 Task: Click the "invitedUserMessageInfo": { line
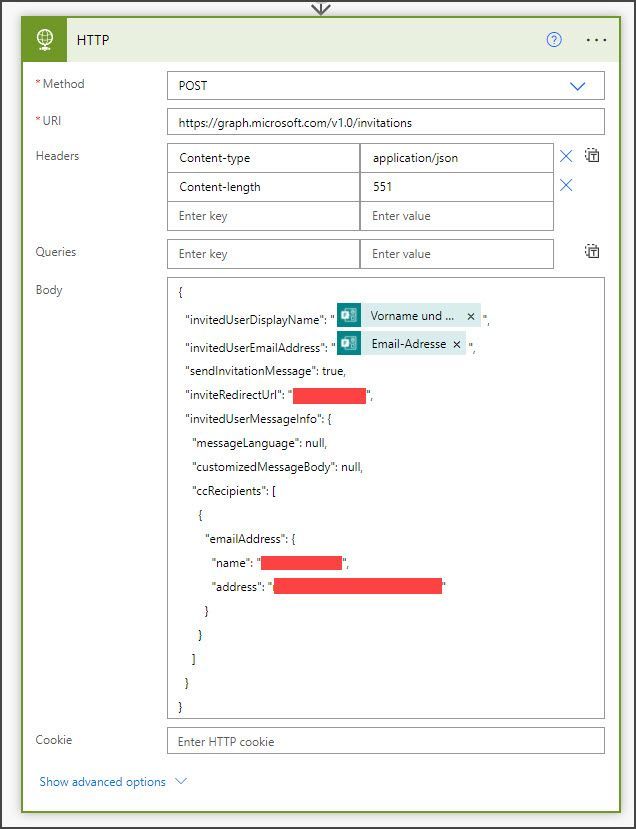coord(258,419)
